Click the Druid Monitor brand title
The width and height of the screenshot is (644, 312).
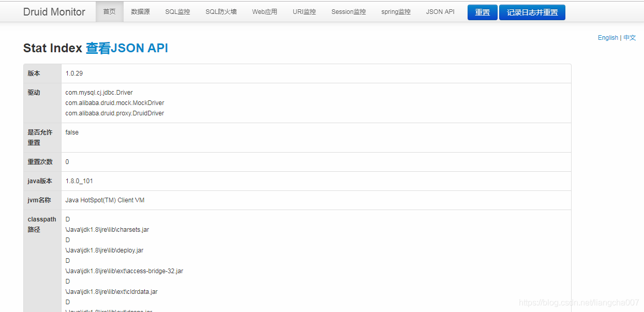coord(54,12)
